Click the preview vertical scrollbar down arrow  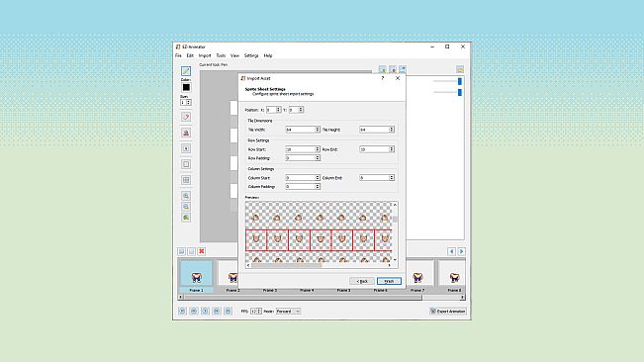point(395,260)
